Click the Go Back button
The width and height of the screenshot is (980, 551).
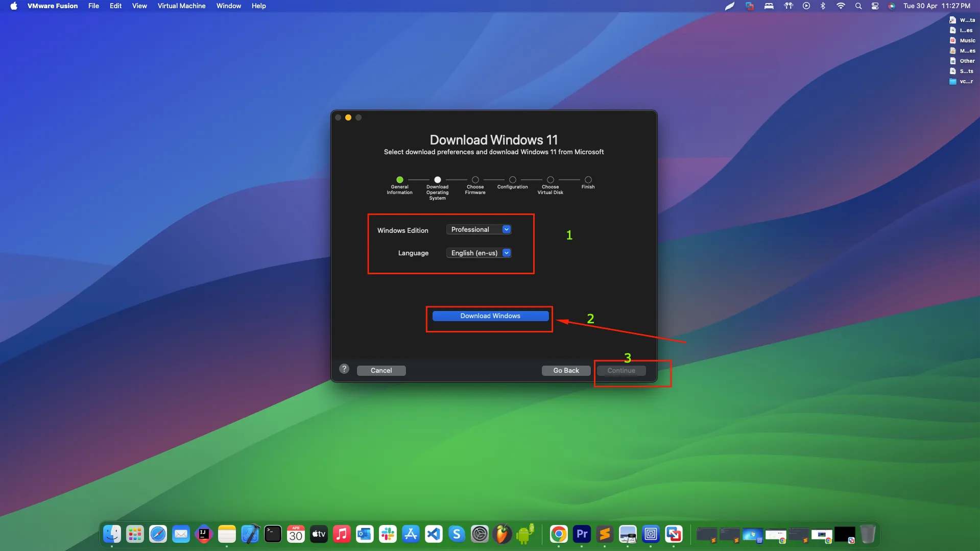click(566, 371)
